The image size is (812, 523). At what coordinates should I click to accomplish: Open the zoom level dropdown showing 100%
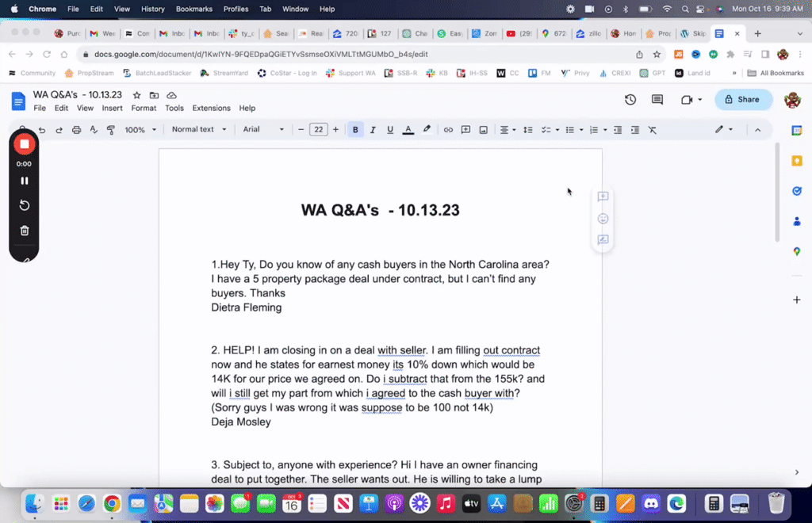(x=140, y=129)
